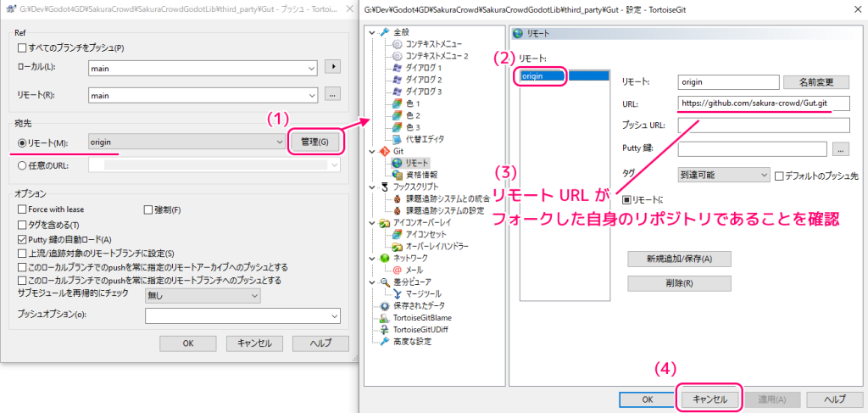Click the ネットワーク globe icon
The height and width of the screenshot is (413, 868).
click(x=386, y=258)
